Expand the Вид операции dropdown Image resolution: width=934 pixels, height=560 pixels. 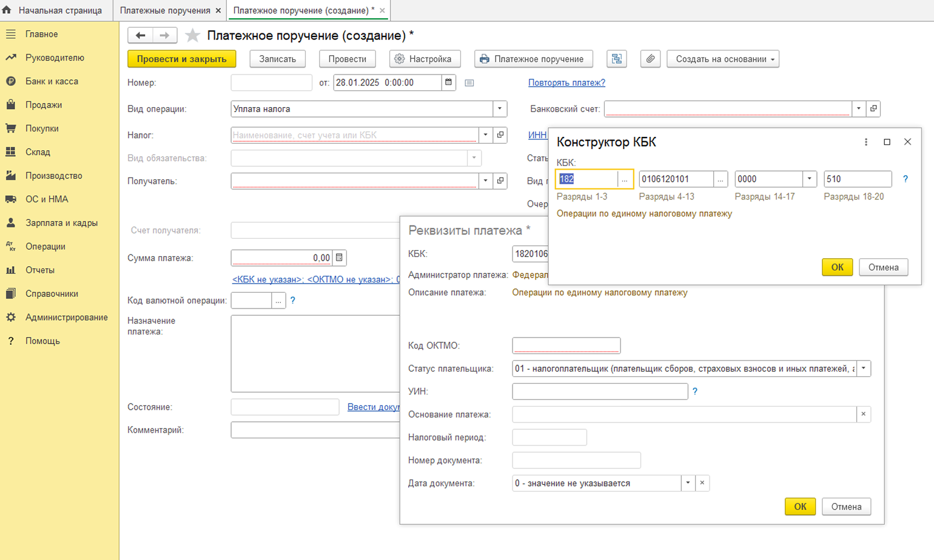[500, 109]
